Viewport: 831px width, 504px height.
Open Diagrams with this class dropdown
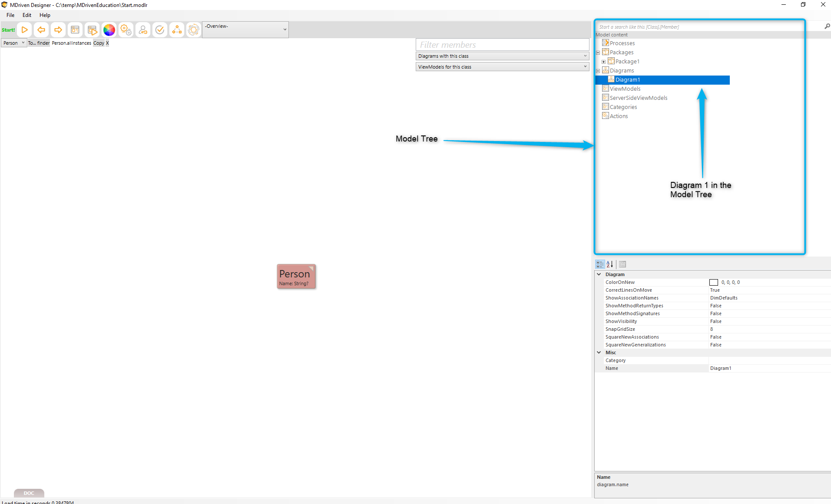(502, 56)
